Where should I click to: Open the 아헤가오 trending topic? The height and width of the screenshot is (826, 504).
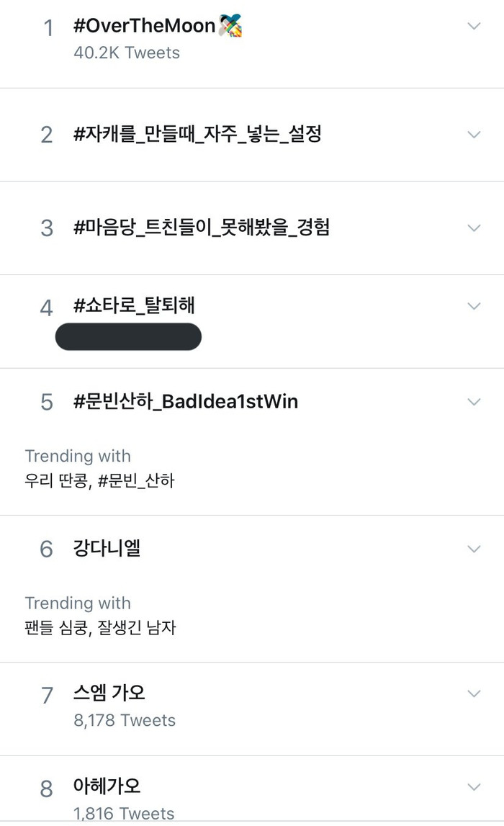[107, 786]
